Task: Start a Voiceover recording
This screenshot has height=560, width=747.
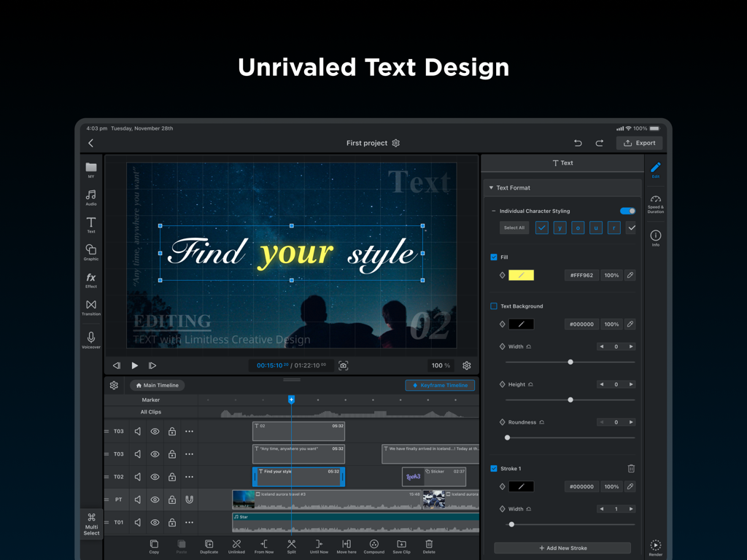Action: pyautogui.click(x=90, y=338)
